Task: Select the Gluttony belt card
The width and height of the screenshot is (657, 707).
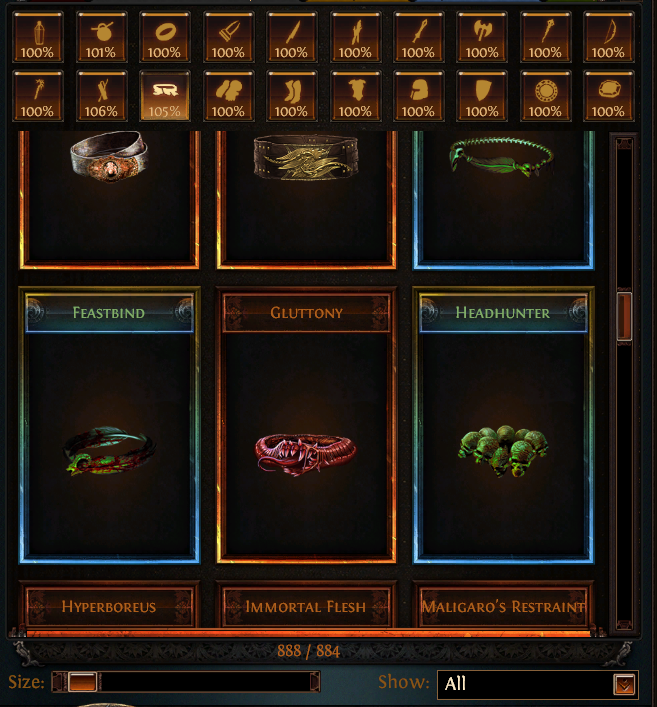Action: (x=306, y=425)
